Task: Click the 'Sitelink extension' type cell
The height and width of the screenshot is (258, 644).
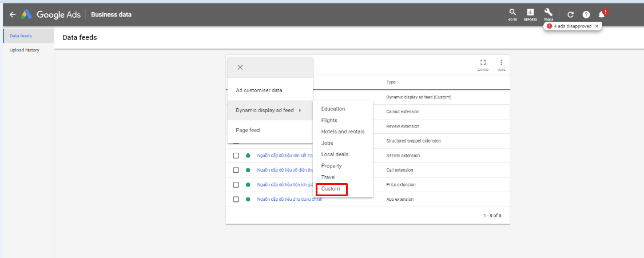Action: [403, 156]
